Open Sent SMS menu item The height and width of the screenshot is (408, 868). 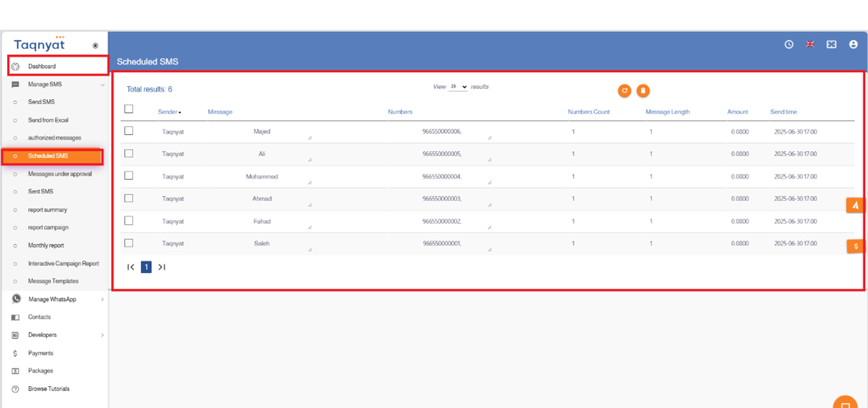click(x=41, y=192)
